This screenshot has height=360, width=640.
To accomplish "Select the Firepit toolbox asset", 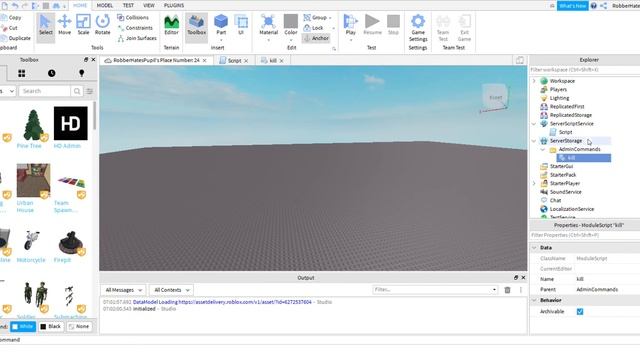I will 71,245.
